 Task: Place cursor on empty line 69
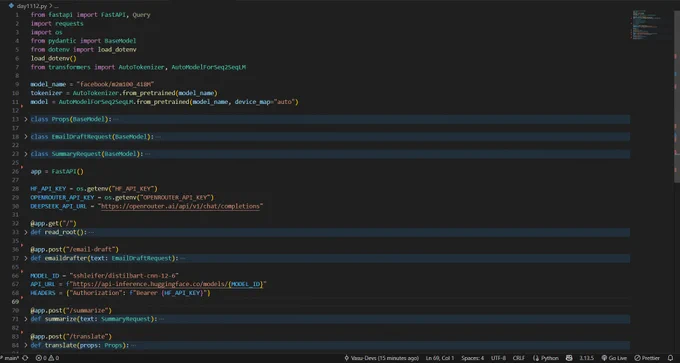click(330, 301)
